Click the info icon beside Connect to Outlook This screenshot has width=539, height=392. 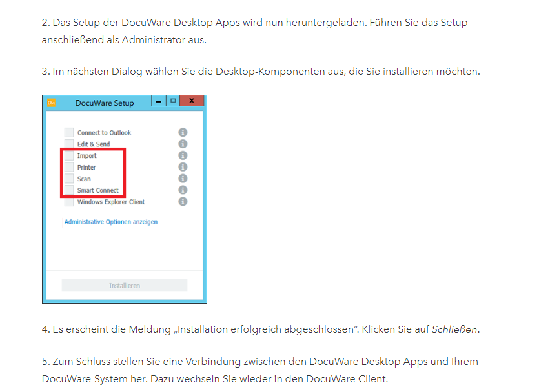pyautogui.click(x=183, y=132)
